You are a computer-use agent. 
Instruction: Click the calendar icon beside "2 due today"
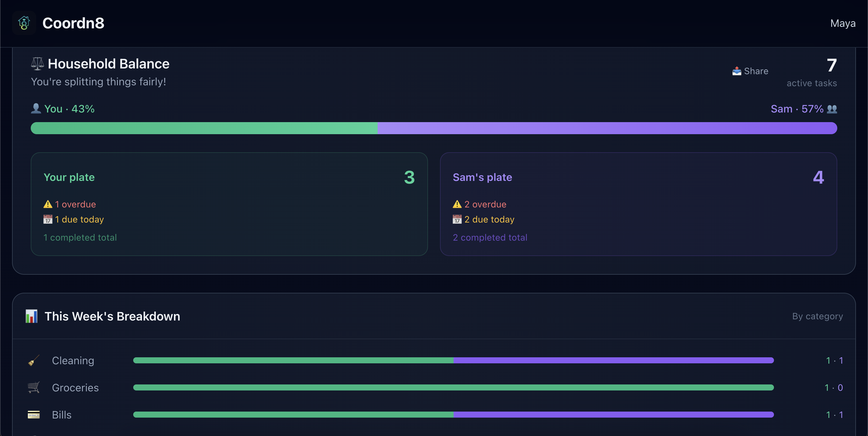coord(457,219)
